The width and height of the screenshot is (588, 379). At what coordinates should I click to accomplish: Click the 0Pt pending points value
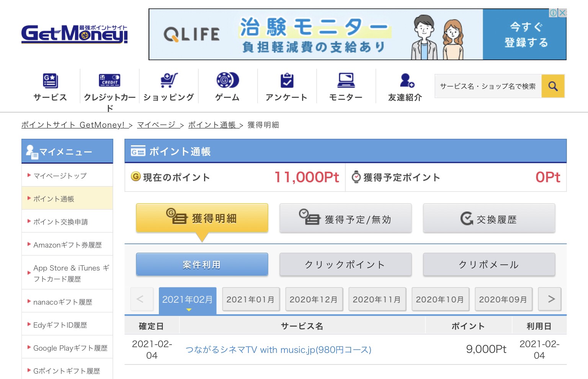[548, 177]
